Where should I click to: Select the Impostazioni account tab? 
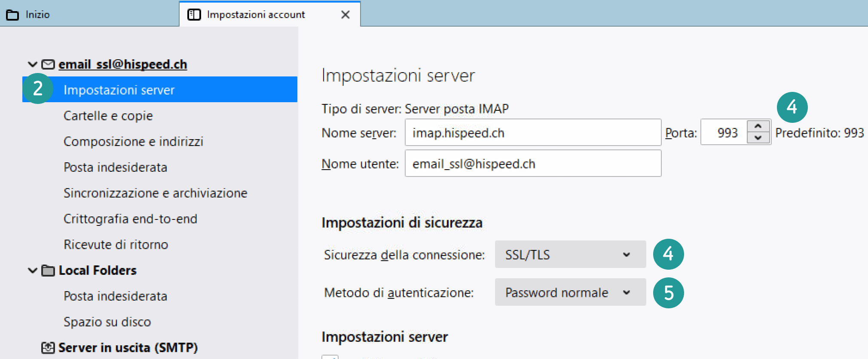[269, 14]
